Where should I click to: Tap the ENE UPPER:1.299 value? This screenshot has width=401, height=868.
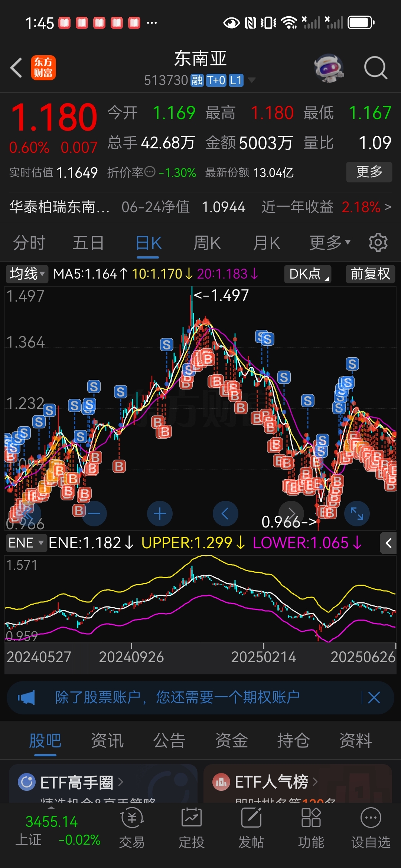[x=193, y=543]
